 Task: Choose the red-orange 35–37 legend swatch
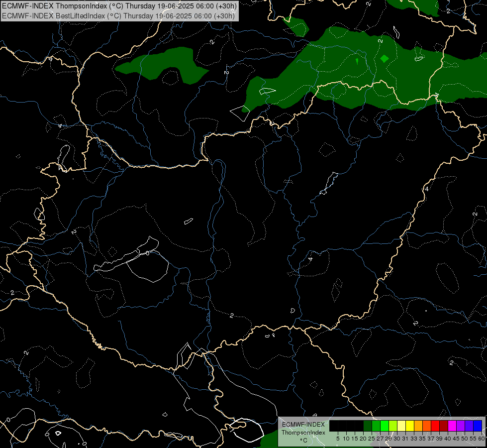click(x=427, y=426)
